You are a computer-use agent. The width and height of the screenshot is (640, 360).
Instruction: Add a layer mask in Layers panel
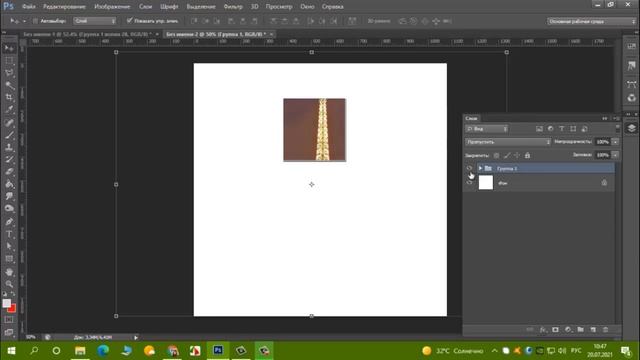click(555, 330)
